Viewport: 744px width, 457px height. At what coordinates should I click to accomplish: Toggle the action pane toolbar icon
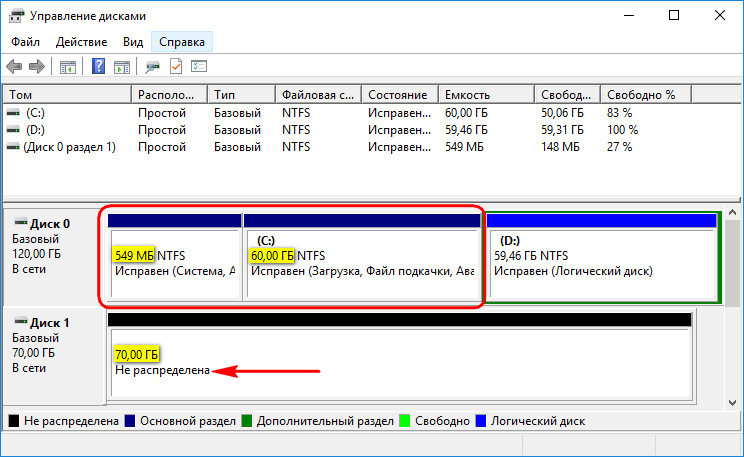click(122, 67)
